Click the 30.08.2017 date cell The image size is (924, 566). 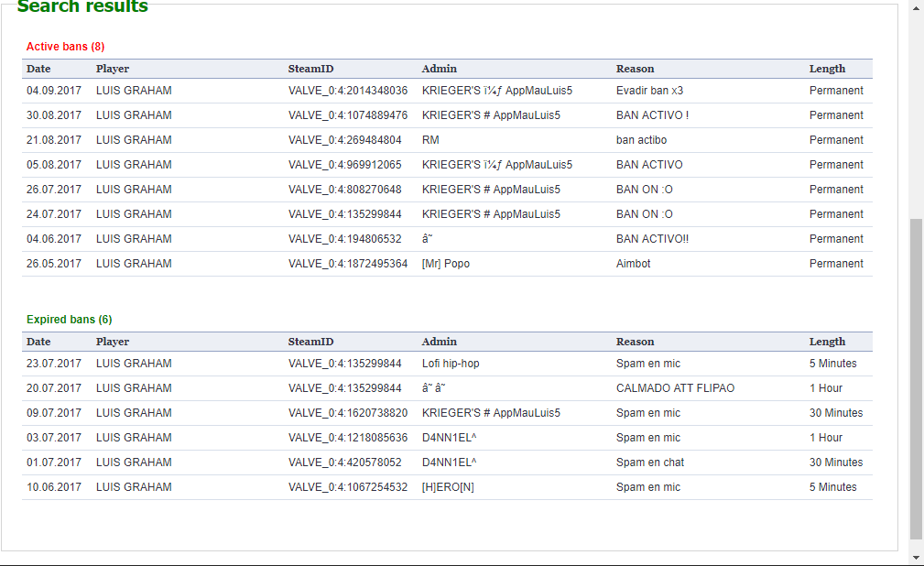54,115
